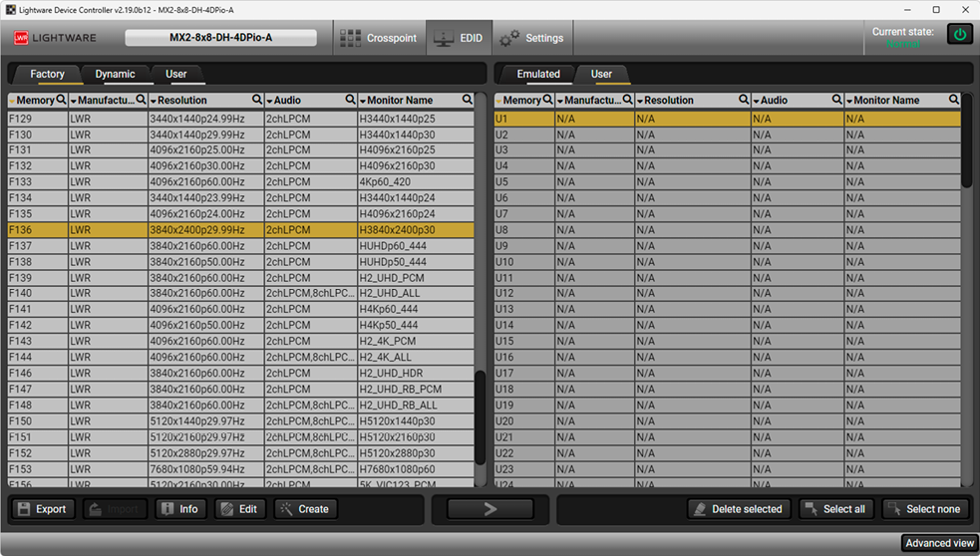
Task: Expand the right Audio column sort arrow
Action: pos(757,101)
